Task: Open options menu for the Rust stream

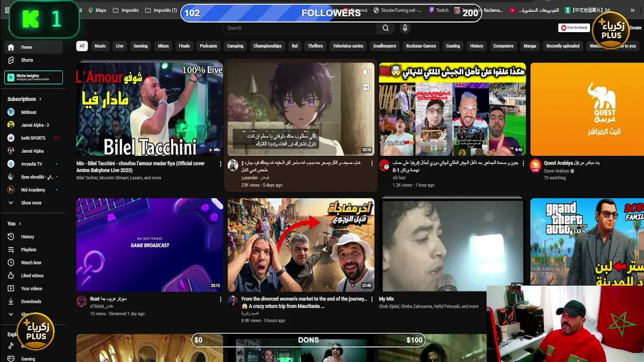Action: [220, 300]
